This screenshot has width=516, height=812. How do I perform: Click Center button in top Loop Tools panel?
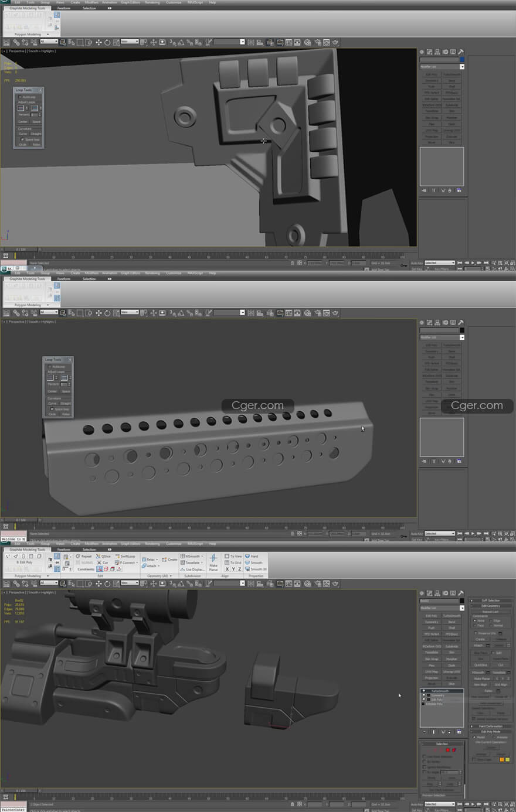pos(23,122)
